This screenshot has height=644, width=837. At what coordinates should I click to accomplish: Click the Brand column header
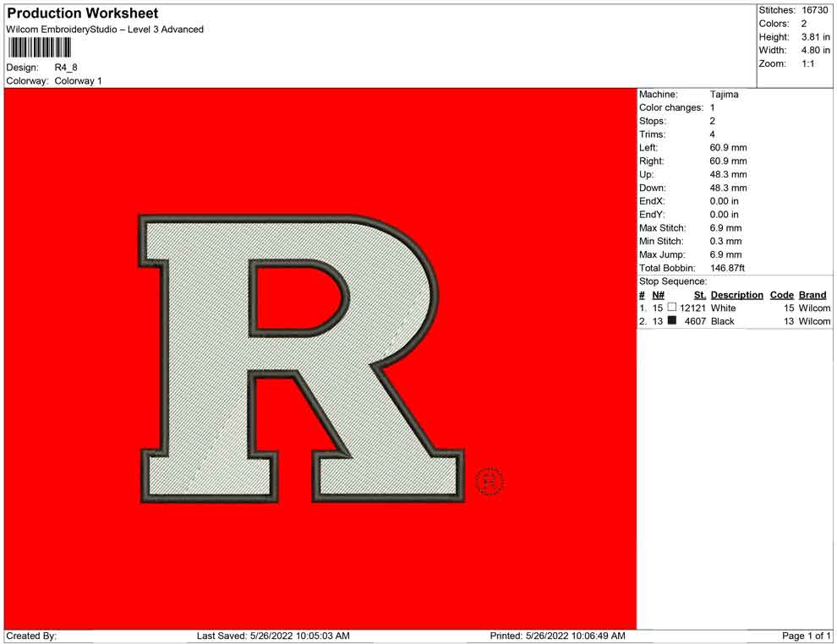coord(812,295)
